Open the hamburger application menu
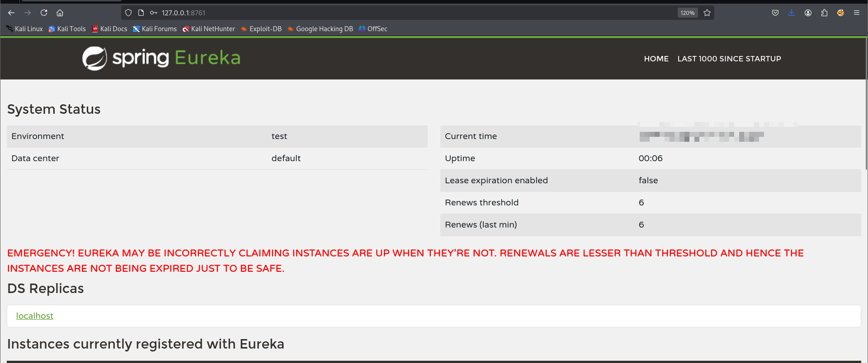The image size is (868, 363). 857,13
